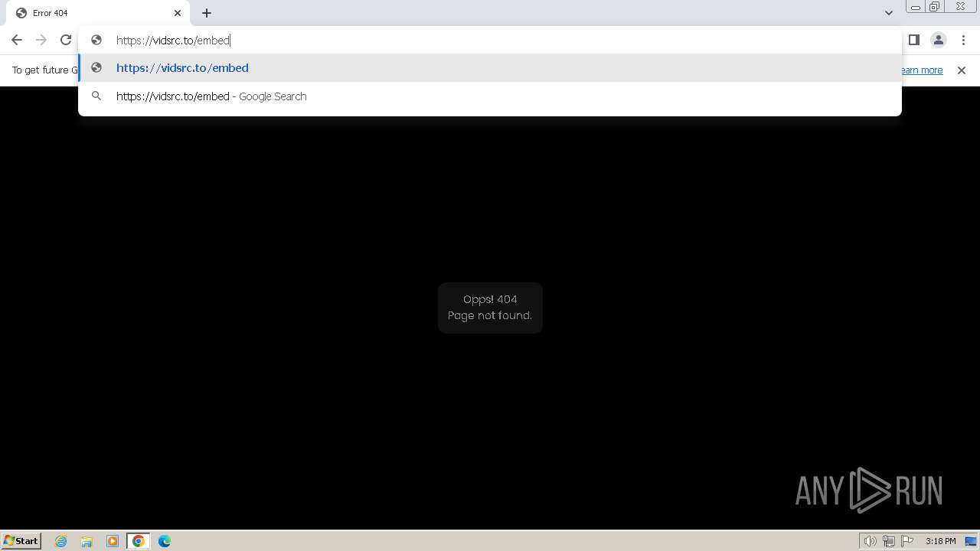This screenshot has height=551, width=980.
Task: Click the Opps! 404 error message
Action: pyautogui.click(x=490, y=308)
